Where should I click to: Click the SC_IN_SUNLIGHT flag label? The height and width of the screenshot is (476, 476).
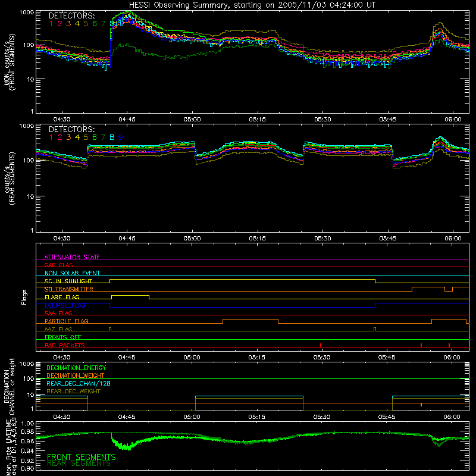(x=68, y=281)
